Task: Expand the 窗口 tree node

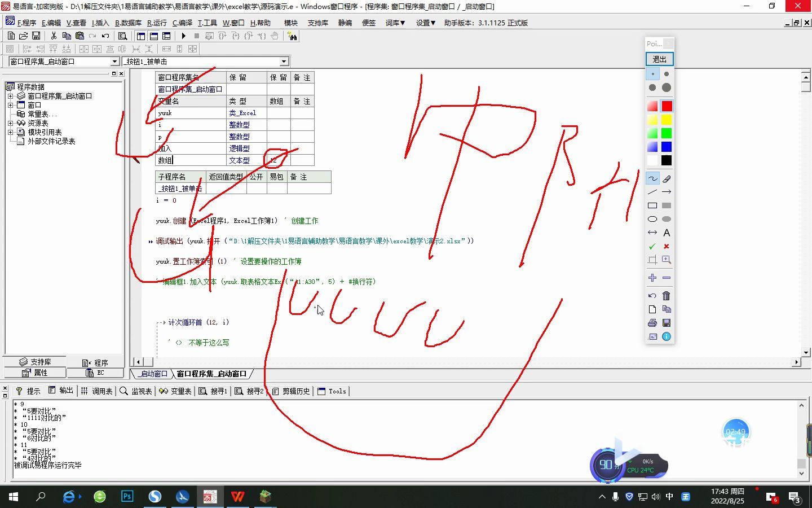Action: click(10, 105)
